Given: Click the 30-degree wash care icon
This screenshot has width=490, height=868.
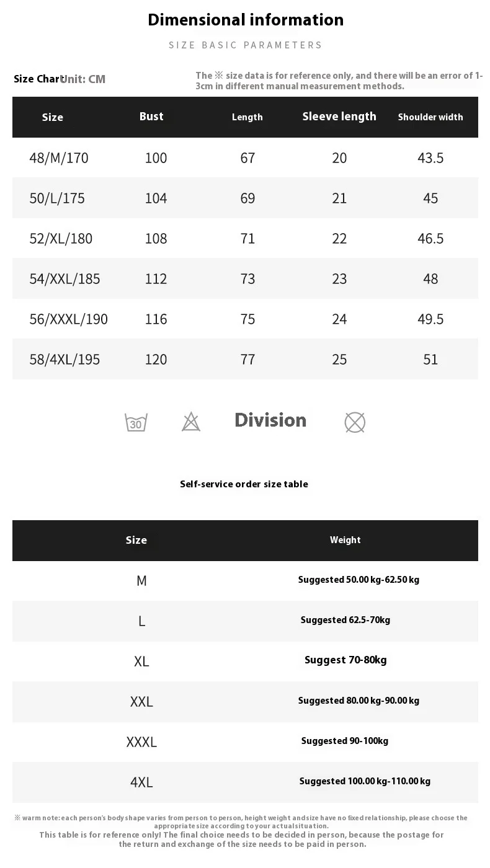Looking at the screenshot, I should pos(136,422).
